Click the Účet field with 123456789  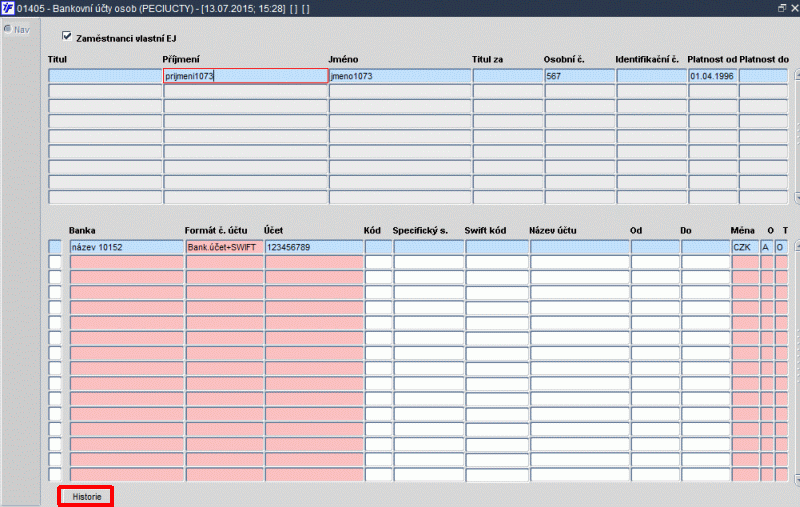(x=314, y=247)
